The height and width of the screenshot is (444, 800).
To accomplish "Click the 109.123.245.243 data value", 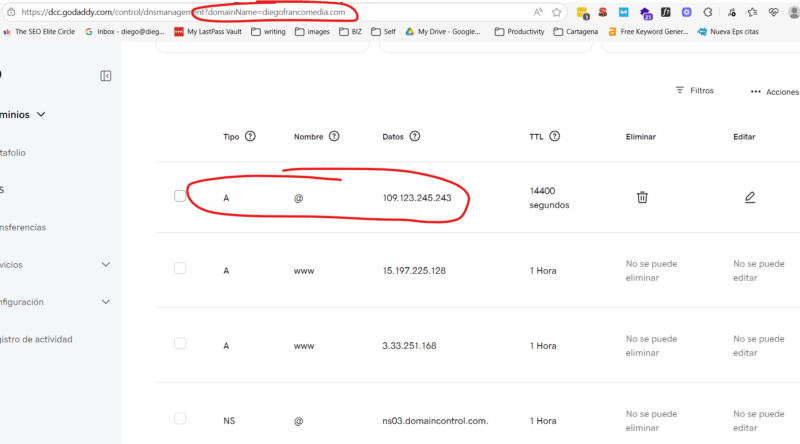I will pos(417,198).
